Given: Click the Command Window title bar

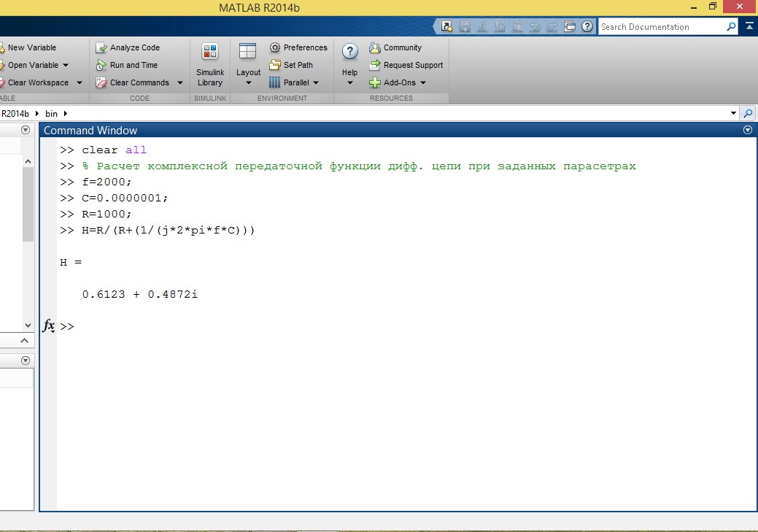Looking at the screenshot, I should pyautogui.click(x=398, y=130).
